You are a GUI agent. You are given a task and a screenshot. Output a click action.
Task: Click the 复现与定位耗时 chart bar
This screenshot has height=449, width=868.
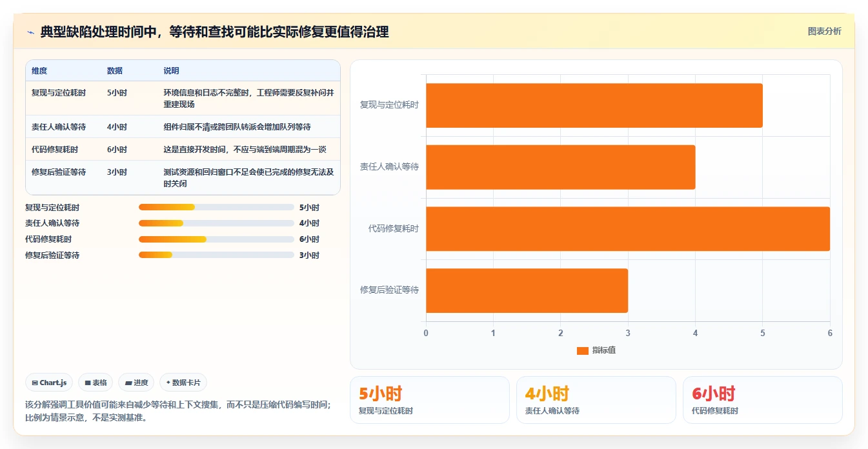(594, 105)
